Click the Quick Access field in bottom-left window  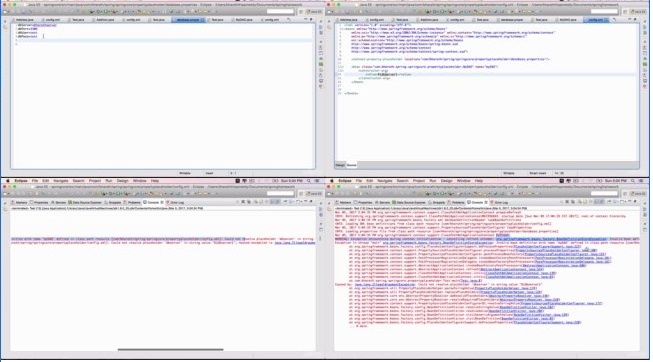280,194
